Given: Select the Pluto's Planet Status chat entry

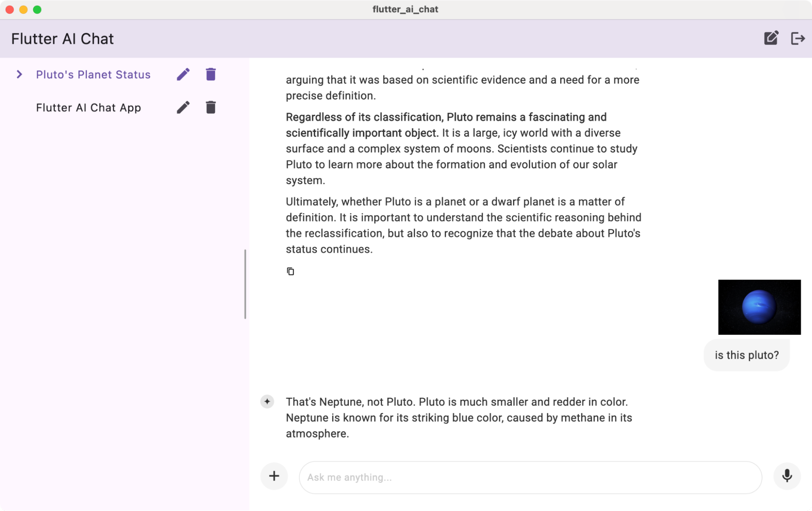Looking at the screenshot, I should pos(94,74).
